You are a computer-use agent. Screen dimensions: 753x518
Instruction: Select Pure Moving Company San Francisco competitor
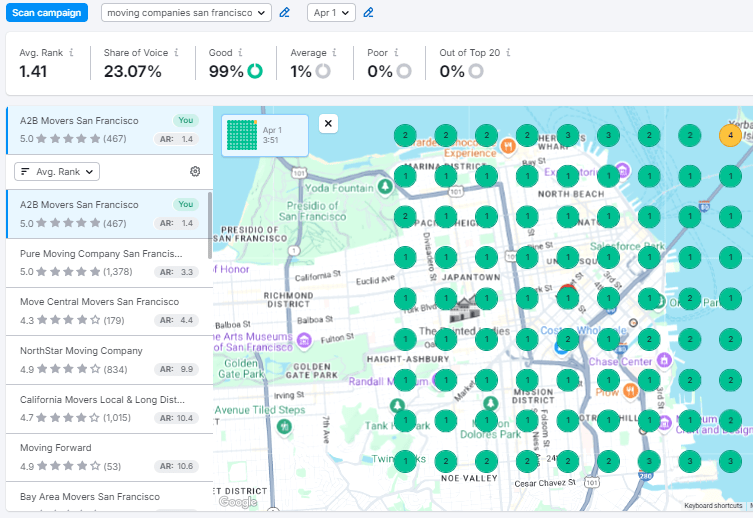(x=109, y=263)
